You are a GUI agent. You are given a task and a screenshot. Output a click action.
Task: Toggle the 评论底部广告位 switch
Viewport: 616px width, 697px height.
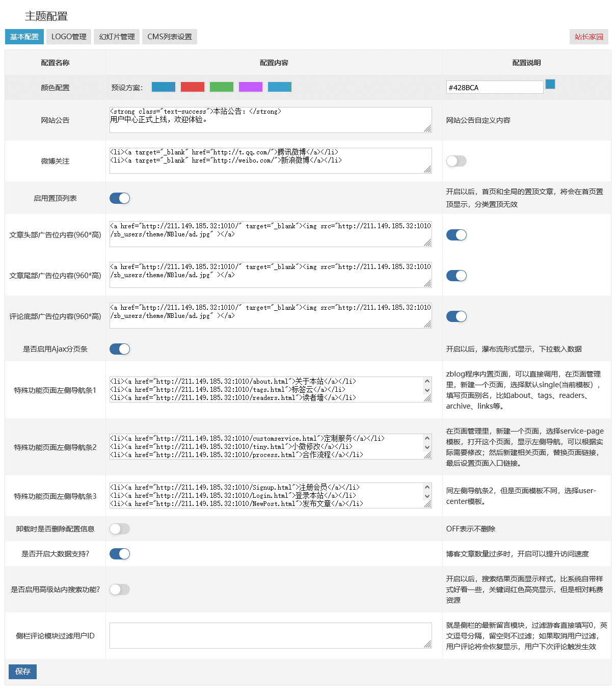coord(457,316)
